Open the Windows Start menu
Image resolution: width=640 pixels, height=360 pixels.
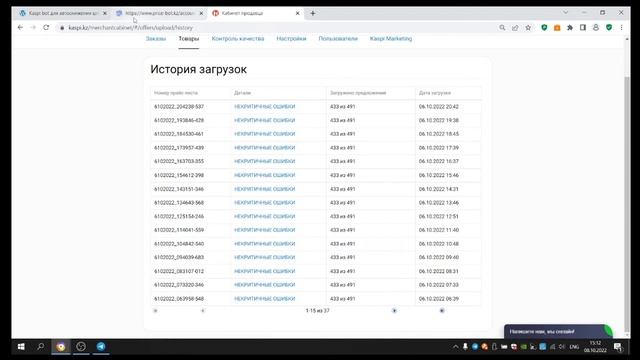coord(21,347)
